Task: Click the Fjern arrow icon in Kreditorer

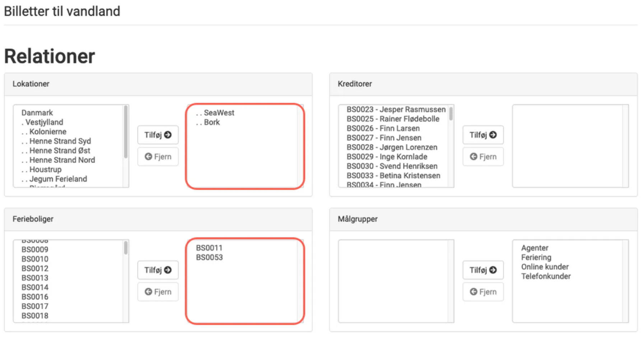Action: (473, 157)
